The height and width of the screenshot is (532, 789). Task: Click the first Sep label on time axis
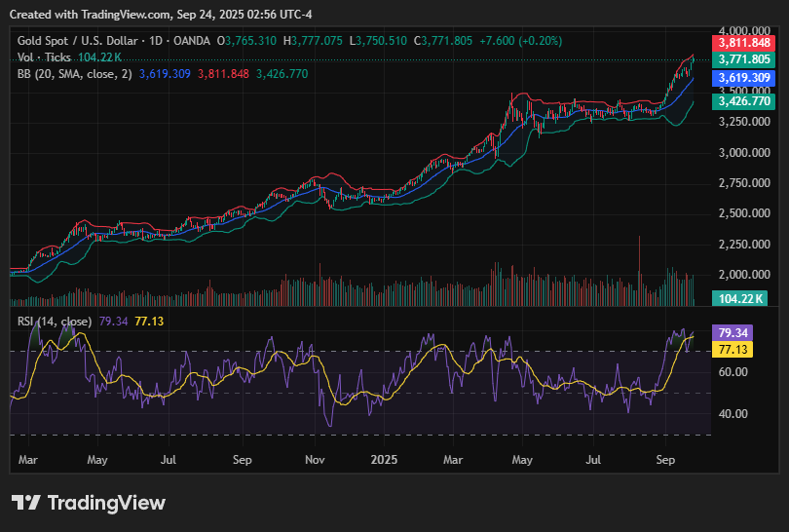242,460
